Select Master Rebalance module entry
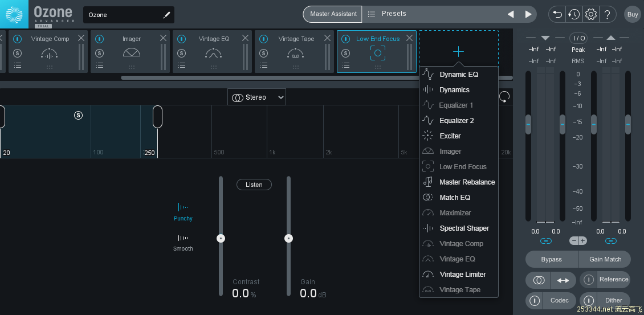The height and width of the screenshot is (315, 644). coord(459,182)
